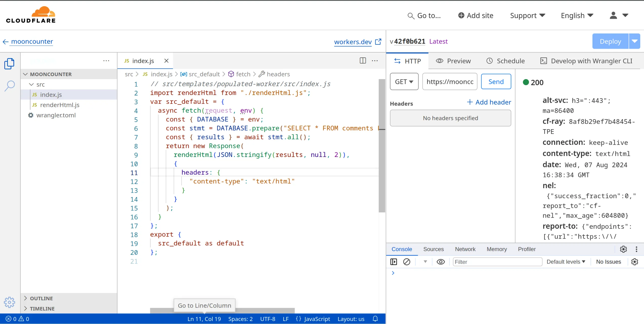Split the editor with split icon

[x=362, y=60]
